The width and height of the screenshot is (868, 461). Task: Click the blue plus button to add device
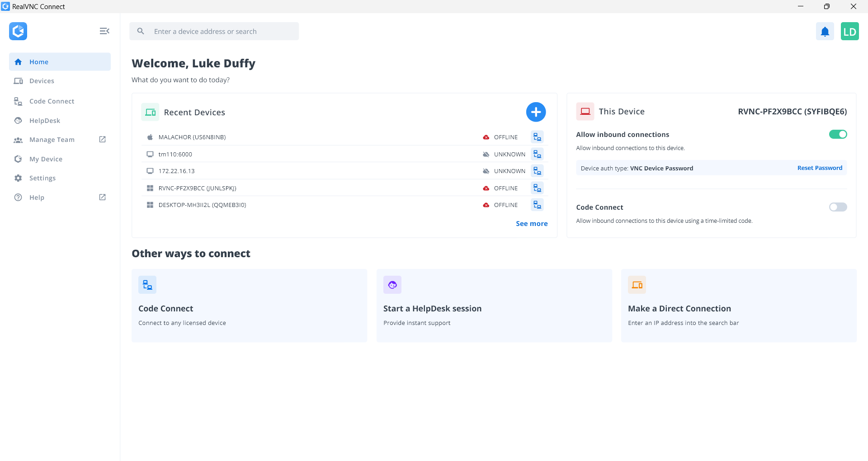[x=536, y=112]
